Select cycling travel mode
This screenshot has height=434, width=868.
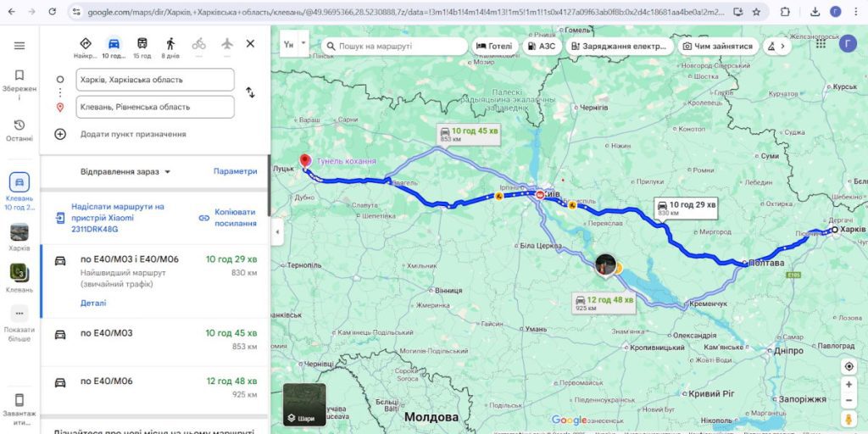[x=198, y=44]
